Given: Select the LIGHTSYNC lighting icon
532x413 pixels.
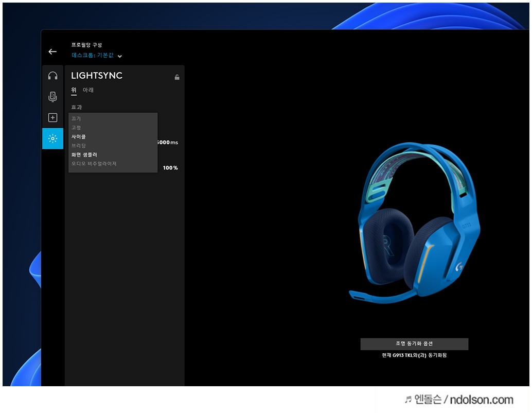Looking at the screenshot, I should (x=52, y=139).
